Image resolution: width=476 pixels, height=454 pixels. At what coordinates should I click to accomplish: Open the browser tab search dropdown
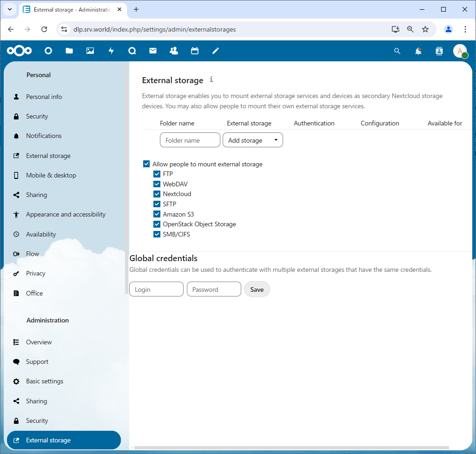point(9,9)
